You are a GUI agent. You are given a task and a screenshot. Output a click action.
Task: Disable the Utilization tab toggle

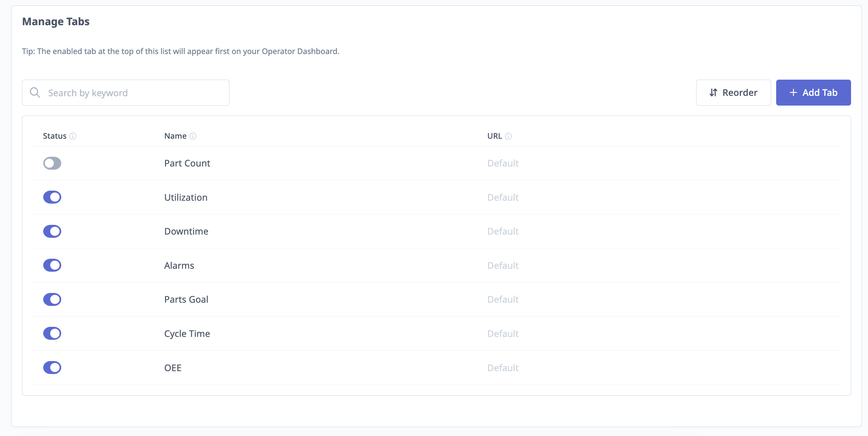[52, 197]
